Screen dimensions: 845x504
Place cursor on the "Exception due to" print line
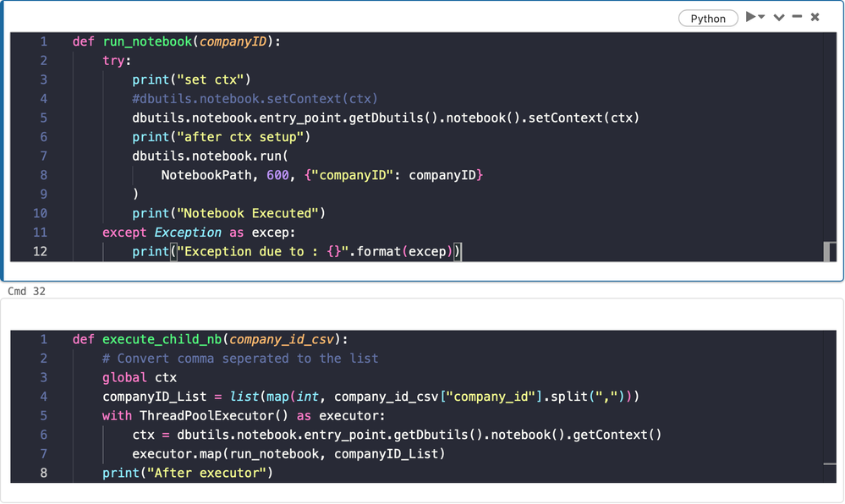[x=296, y=251]
